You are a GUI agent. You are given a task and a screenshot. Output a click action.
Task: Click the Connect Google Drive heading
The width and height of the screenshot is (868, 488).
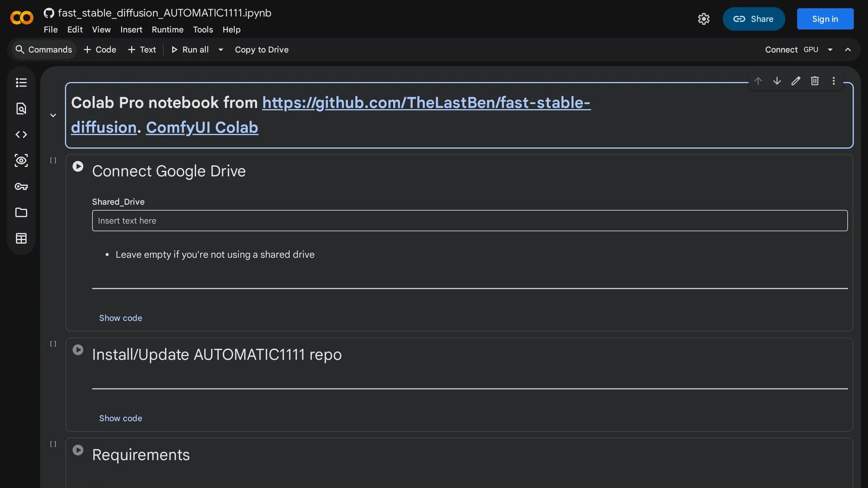click(x=169, y=171)
